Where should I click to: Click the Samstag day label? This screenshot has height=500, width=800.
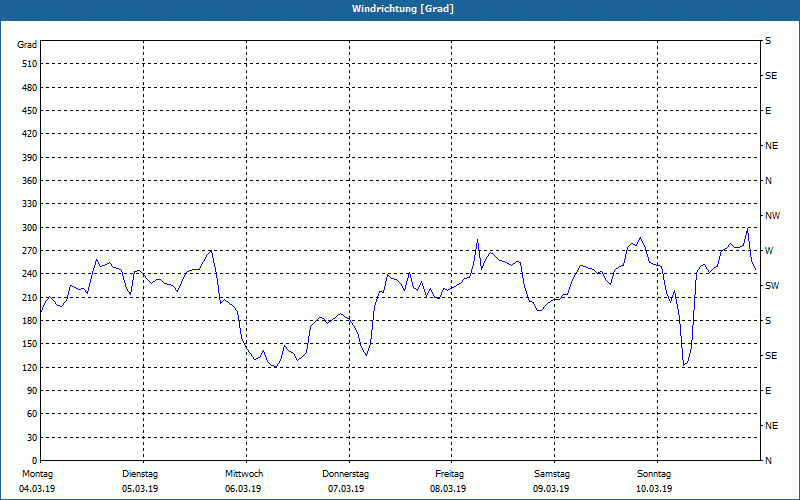552,474
